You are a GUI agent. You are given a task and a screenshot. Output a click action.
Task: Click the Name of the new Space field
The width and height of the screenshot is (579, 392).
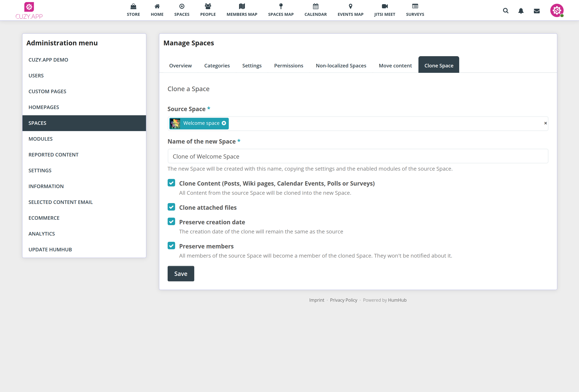tap(358, 156)
